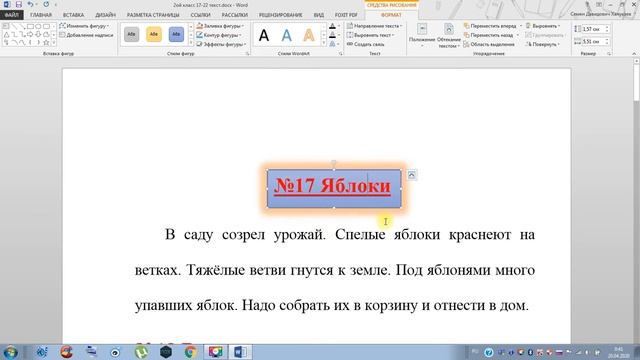Open the Положение position menu

[422, 36]
